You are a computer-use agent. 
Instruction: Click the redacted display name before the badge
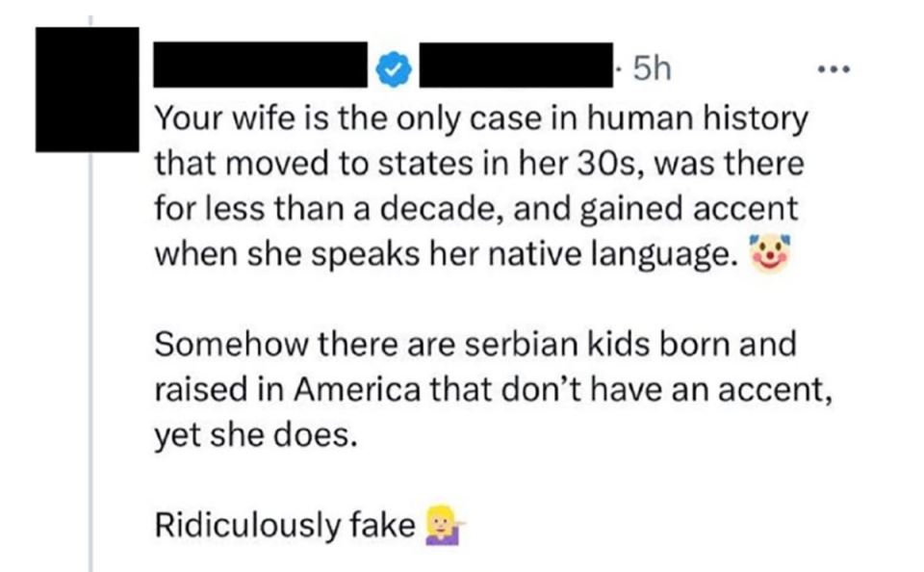pyautogui.click(x=262, y=68)
